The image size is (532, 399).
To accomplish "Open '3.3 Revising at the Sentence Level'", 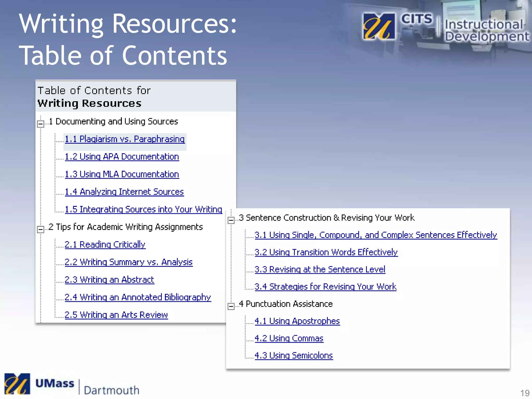I will pos(320,270).
